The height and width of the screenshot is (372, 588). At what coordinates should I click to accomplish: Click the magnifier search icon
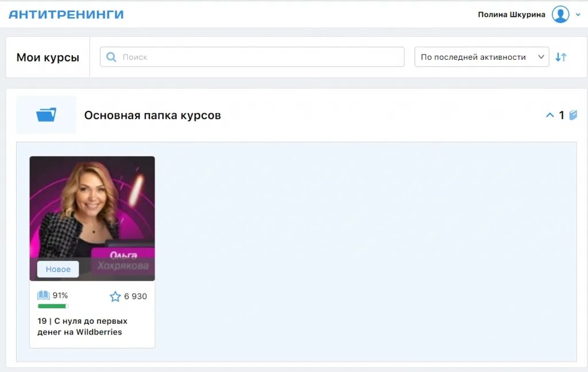coord(111,57)
